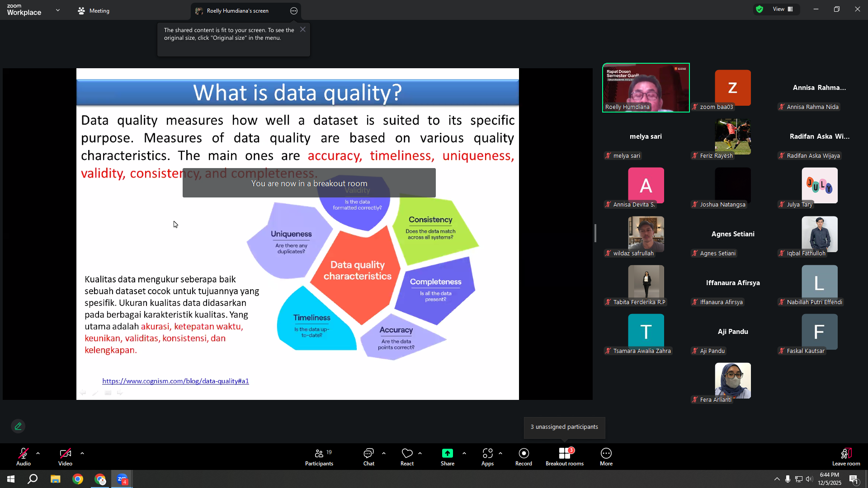Screen dimensions: 868x488
Task: Open the More options menu
Action: tap(606, 457)
